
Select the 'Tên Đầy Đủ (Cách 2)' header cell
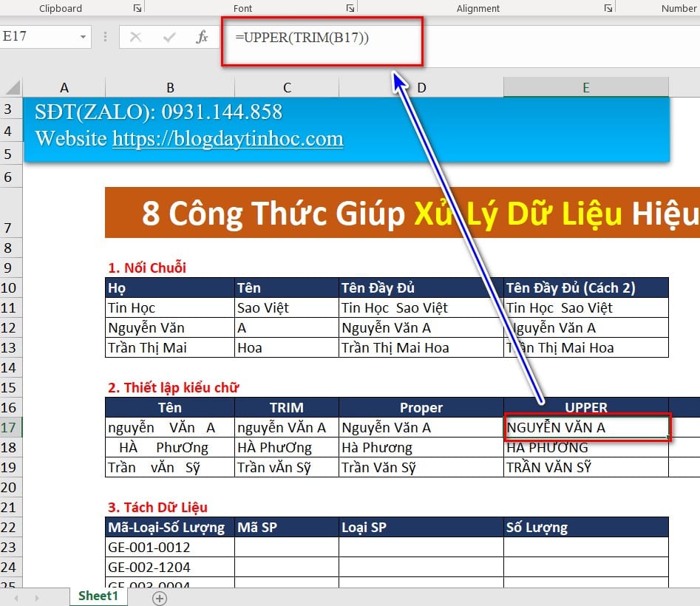[585, 287]
